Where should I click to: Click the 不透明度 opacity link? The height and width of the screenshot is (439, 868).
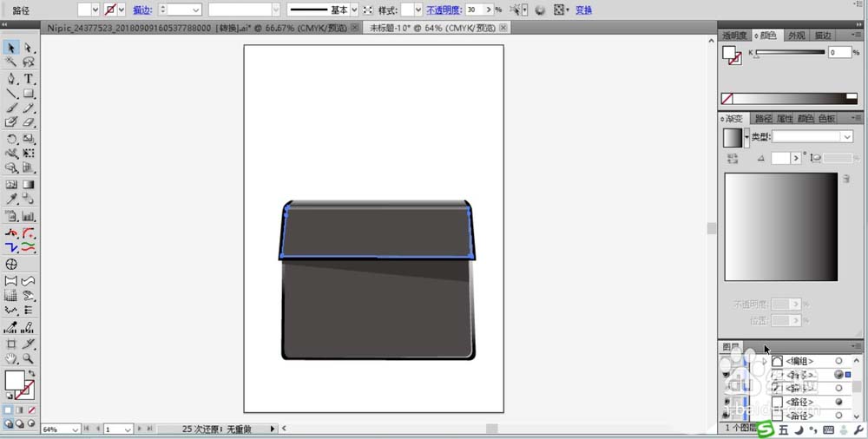[444, 10]
